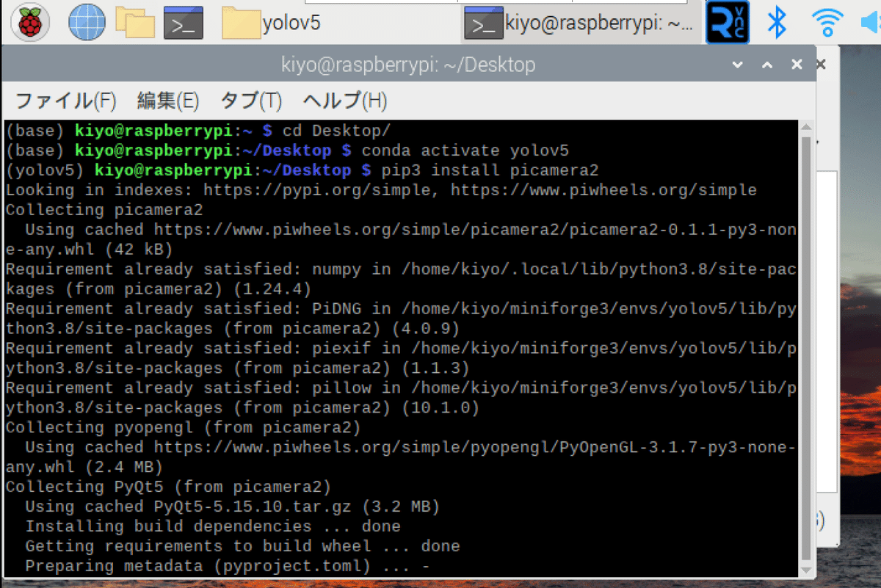The height and width of the screenshot is (588, 881).
Task: Open the ヘルプ menu
Action: (342, 100)
